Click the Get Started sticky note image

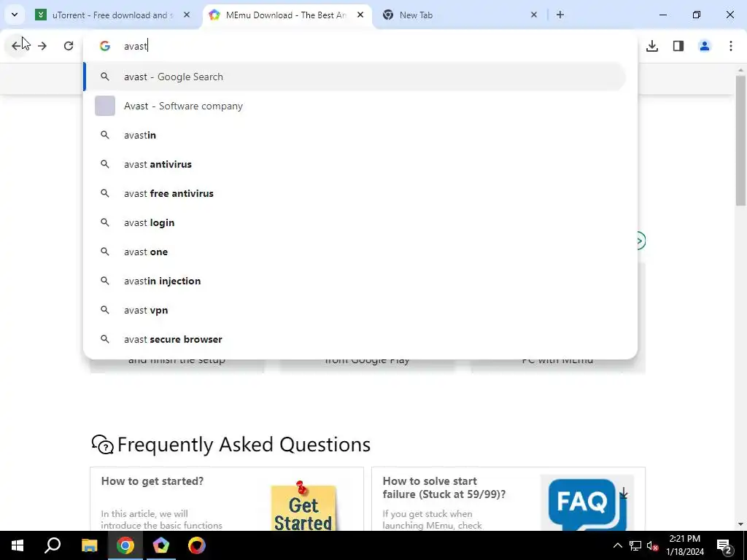point(303,506)
